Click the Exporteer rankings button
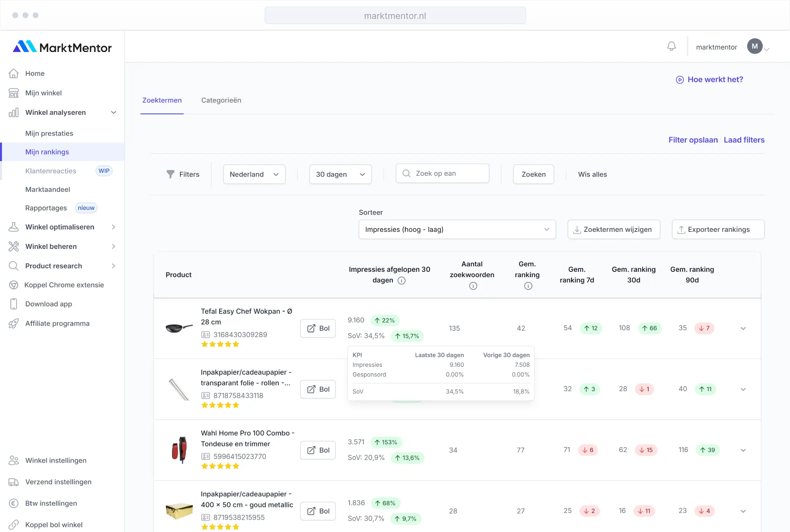Image resolution: width=790 pixels, height=532 pixels. [718, 229]
